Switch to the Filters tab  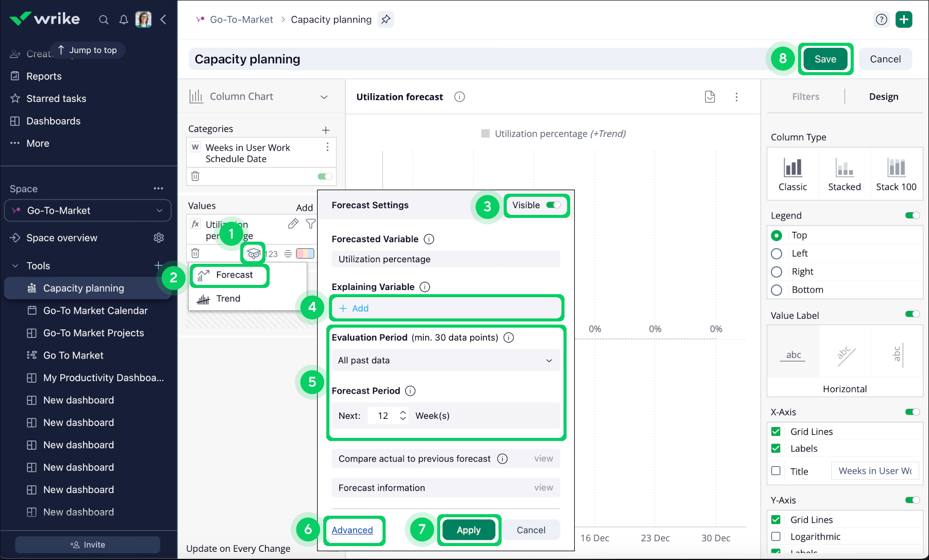click(805, 97)
